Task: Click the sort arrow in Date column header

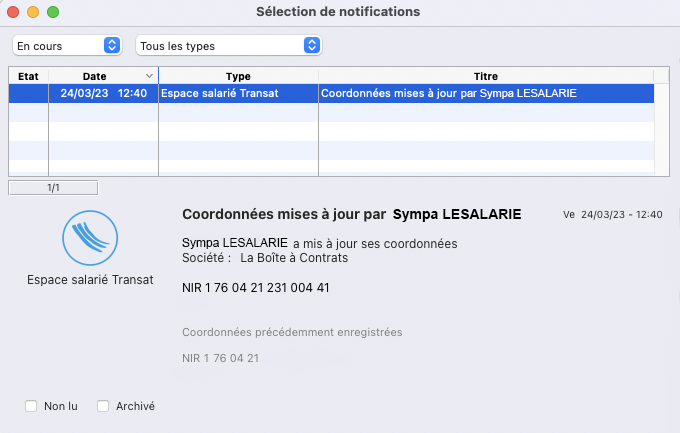Action: (149, 76)
